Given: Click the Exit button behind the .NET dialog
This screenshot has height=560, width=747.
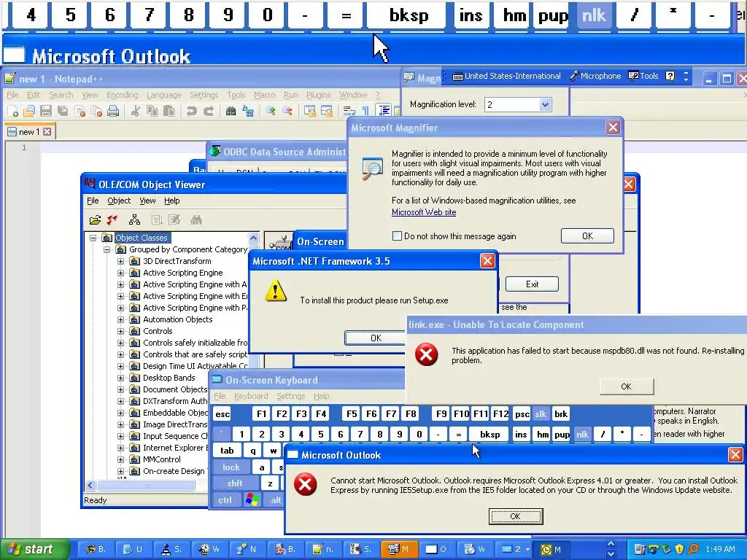Looking at the screenshot, I should [x=532, y=284].
